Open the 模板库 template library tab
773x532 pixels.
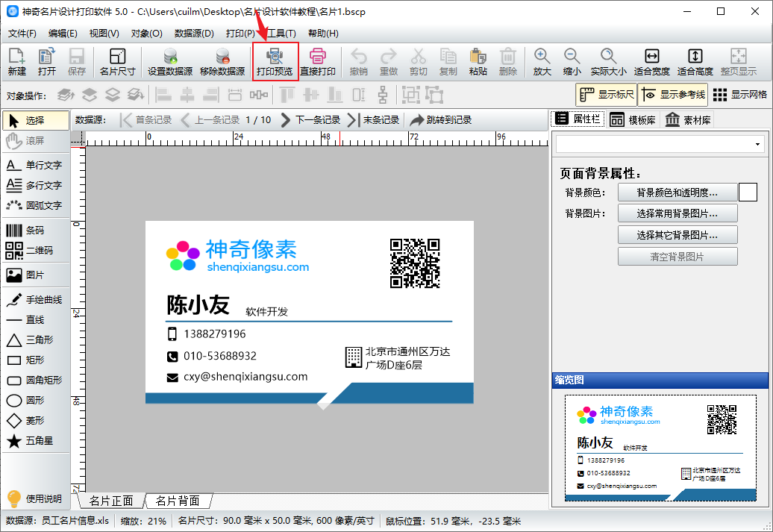633,120
